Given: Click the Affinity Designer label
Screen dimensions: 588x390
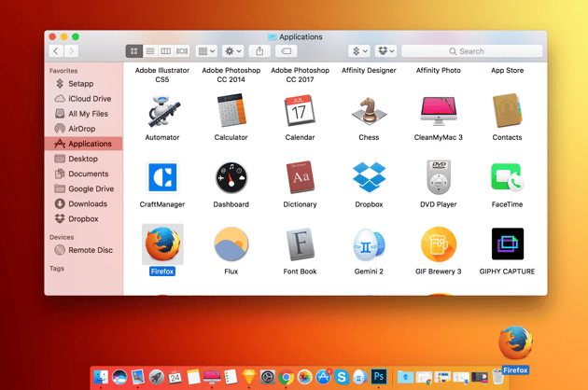Looking at the screenshot, I should click(x=369, y=70).
